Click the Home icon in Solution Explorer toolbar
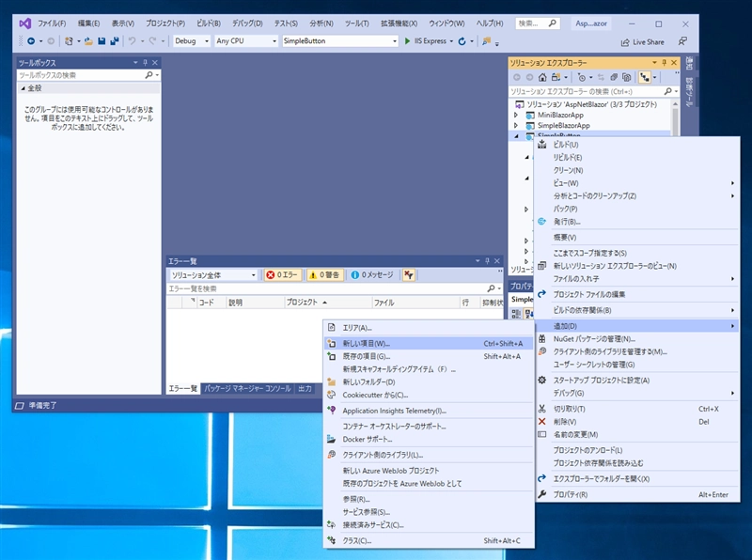This screenshot has height=560, width=752. 542,77
